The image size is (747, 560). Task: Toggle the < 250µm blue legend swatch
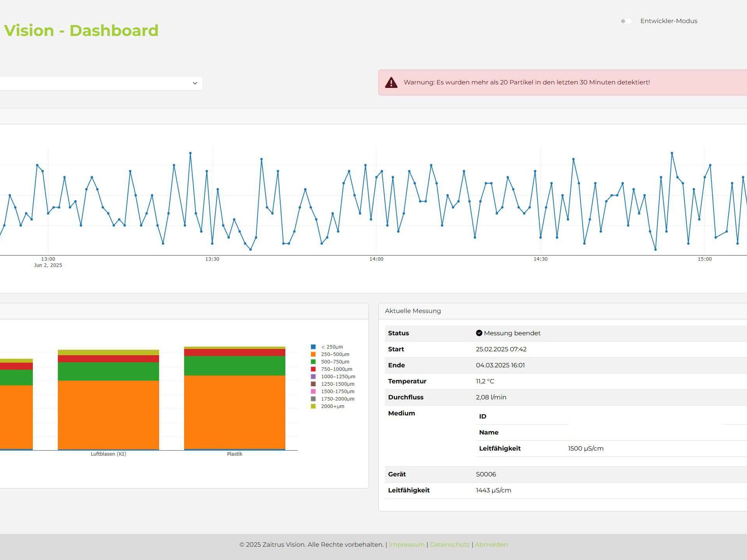[313, 347]
